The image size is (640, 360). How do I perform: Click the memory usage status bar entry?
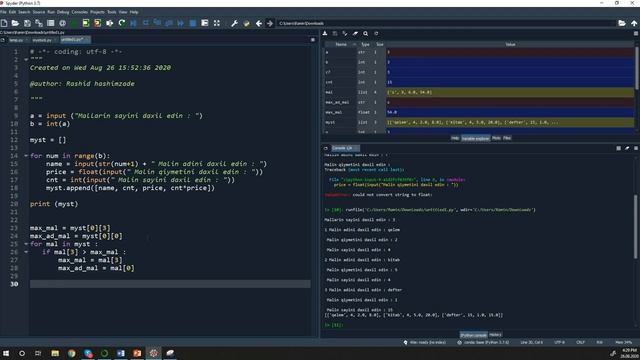click(x=623, y=342)
